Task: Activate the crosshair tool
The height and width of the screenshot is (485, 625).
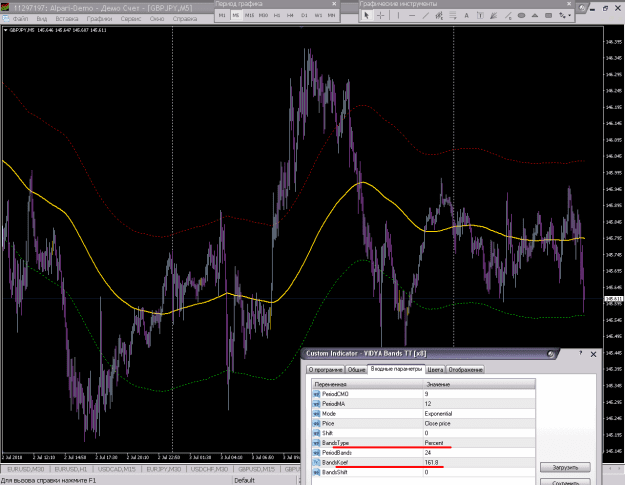Action: (x=381, y=16)
